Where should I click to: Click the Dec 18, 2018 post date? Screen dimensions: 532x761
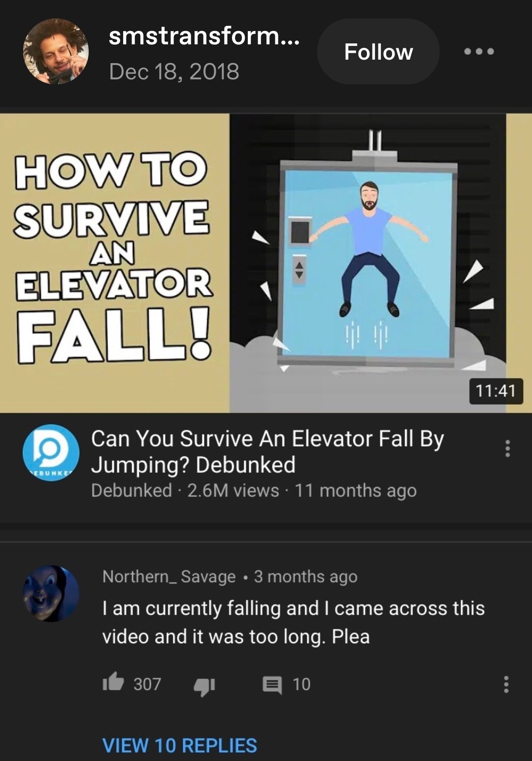[x=174, y=71]
